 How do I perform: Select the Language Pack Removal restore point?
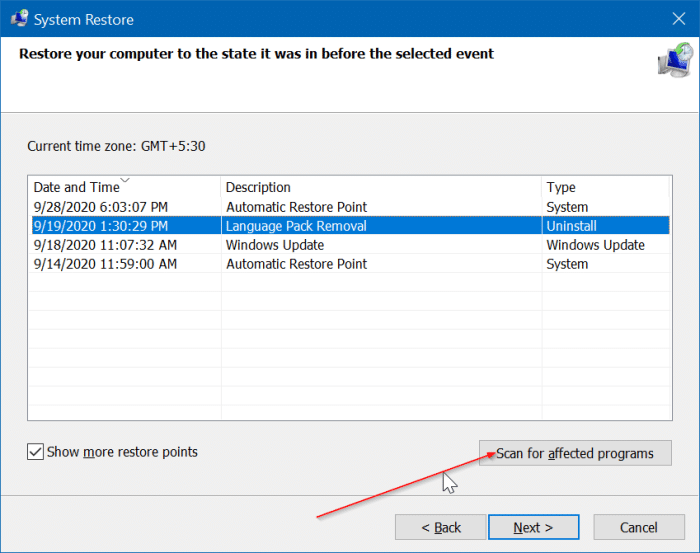pyautogui.click(x=350, y=226)
